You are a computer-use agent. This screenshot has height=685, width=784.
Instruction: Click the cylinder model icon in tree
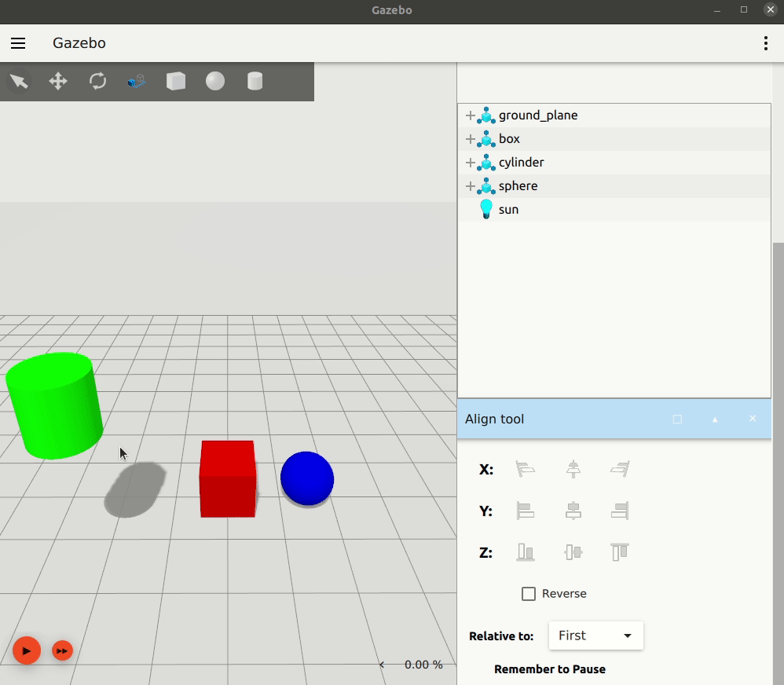tap(486, 163)
